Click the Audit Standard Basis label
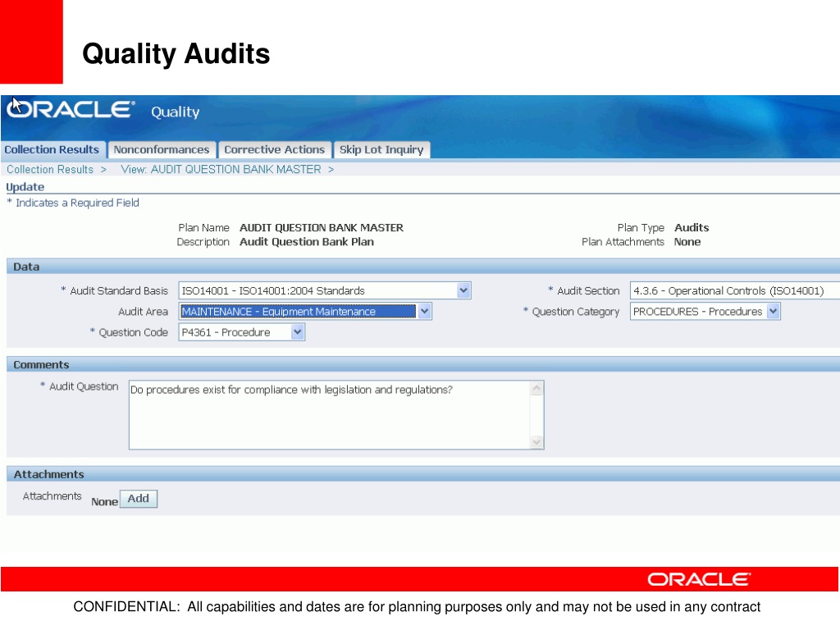Screen dimensions: 840x630 [x=119, y=291]
